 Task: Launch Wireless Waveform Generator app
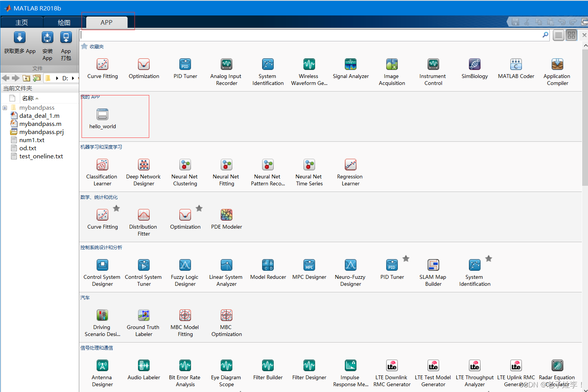(309, 72)
